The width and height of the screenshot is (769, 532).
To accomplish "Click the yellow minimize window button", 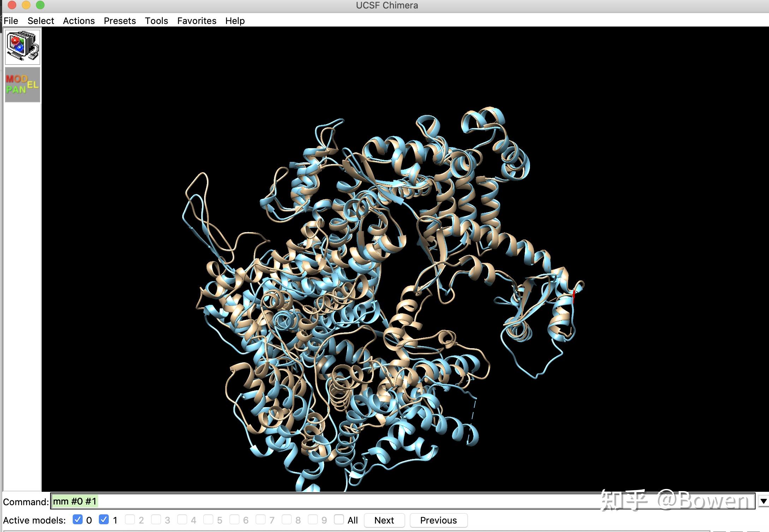I will 26,5.
